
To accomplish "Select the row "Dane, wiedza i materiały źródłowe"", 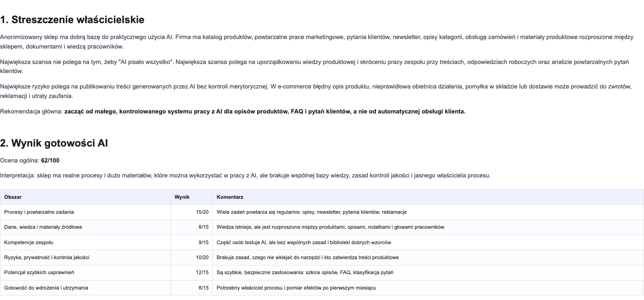I will (322, 227).
